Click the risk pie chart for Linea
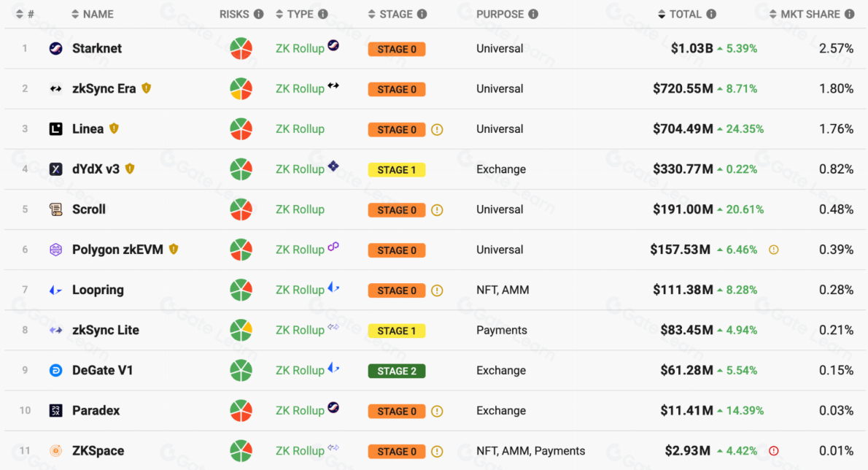The height and width of the screenshot is (470, 868). click(241, 129)
